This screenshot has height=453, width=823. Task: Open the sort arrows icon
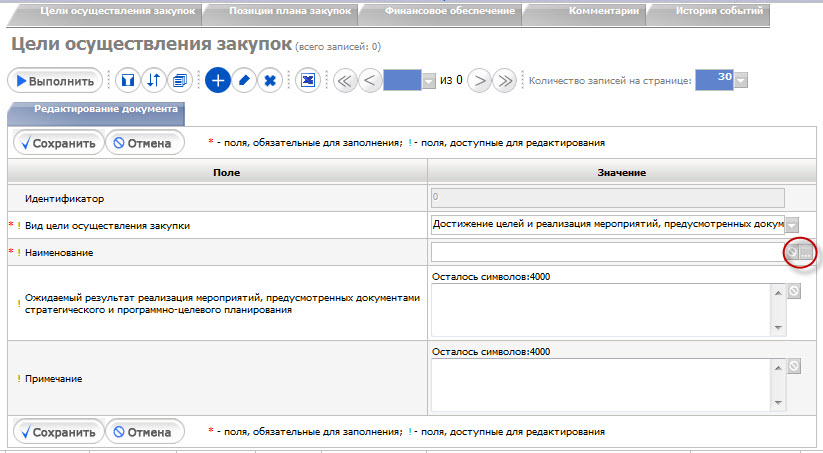153,81
